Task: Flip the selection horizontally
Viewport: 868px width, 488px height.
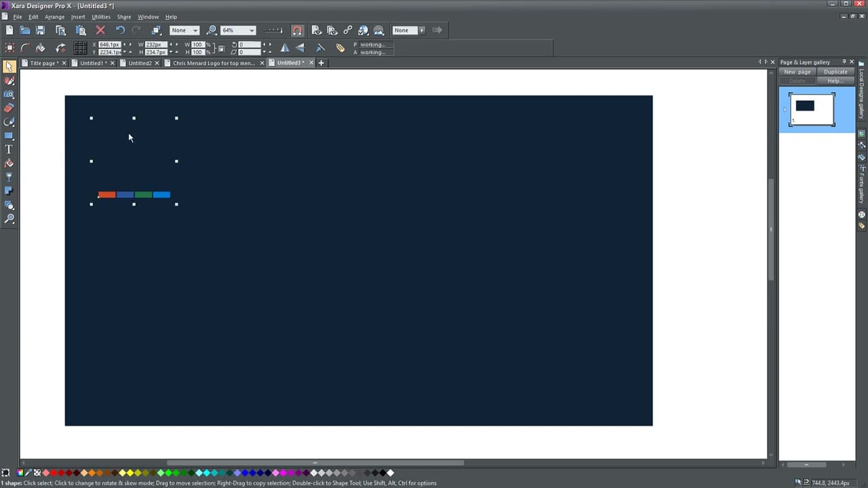Action: click(285, 46)
